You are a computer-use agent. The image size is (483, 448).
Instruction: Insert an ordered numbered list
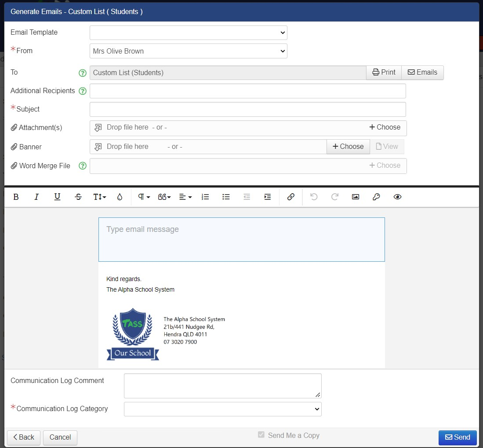click(205, 197)
